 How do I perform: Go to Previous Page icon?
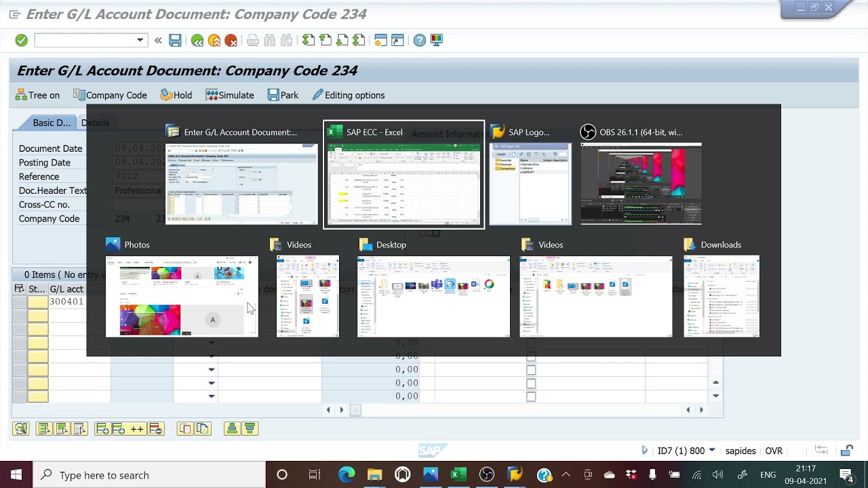pyautogui.click(x=325, y=41)
